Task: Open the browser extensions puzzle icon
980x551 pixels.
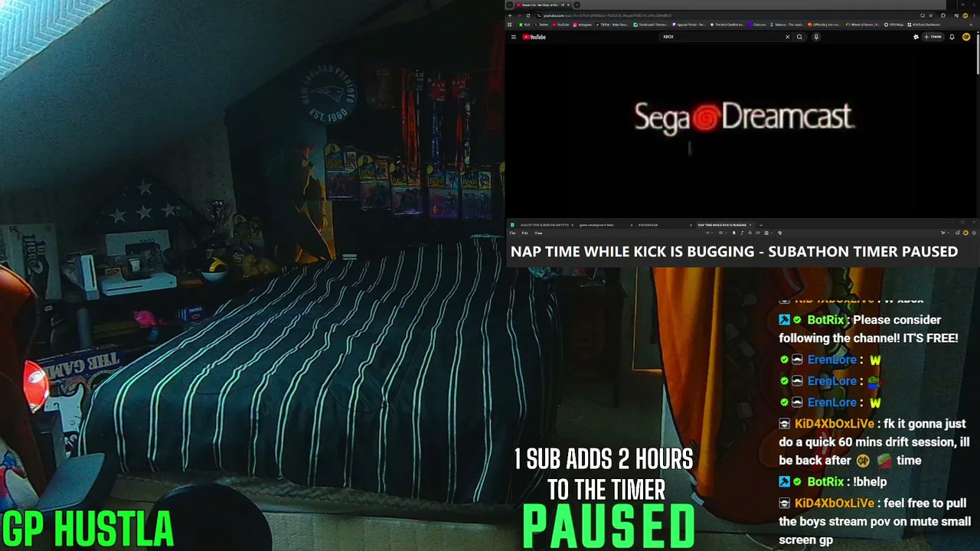Action: click(943, 15)
